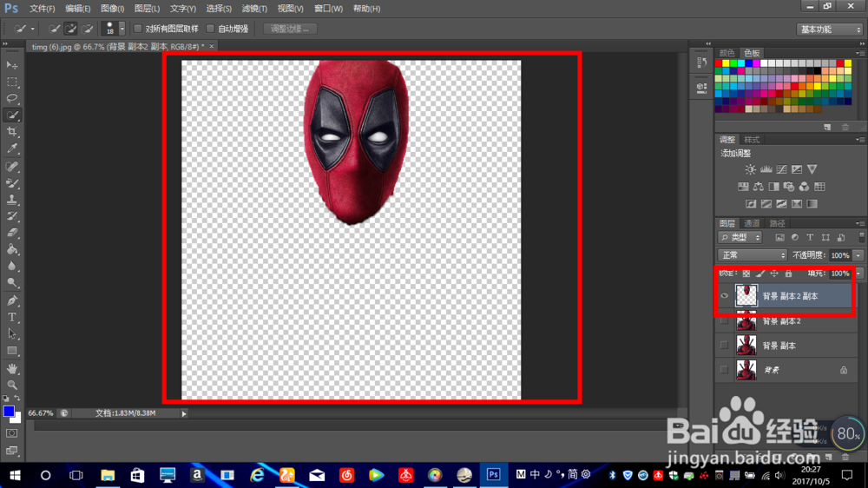
Task: Select the Rectangular Marquee tool
Action: coord(12,82)
